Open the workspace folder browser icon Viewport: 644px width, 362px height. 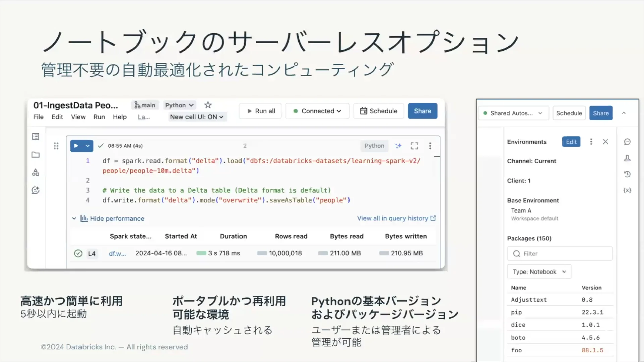point(35,155)
